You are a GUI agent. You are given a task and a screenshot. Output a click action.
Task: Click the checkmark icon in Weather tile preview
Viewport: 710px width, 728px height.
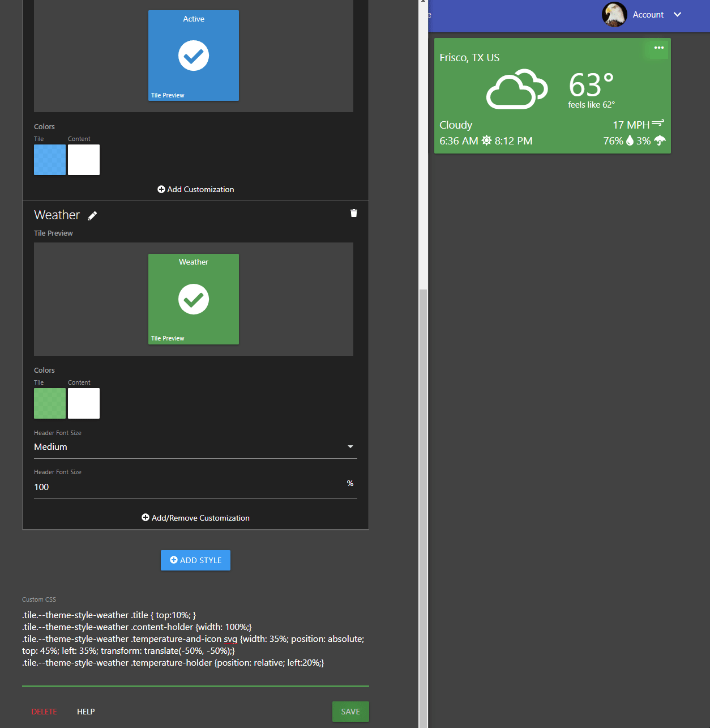click(x=194, y=299)
